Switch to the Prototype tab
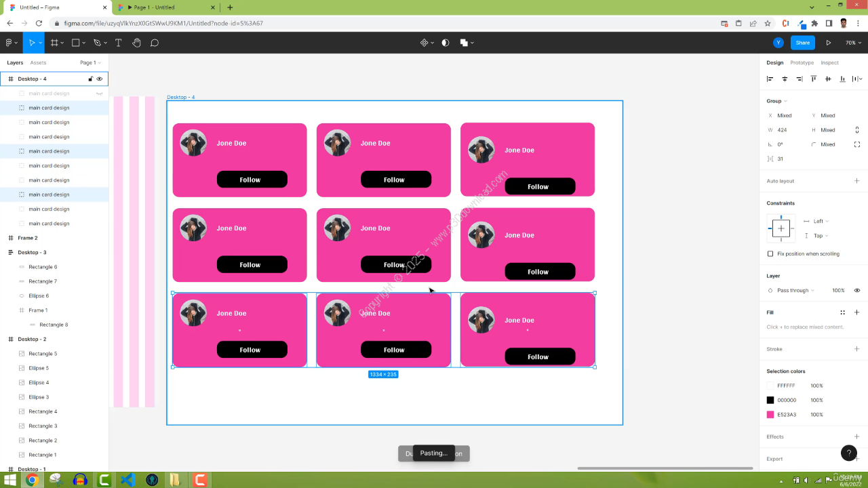This screenshot has width=868, height=488. 802,62
